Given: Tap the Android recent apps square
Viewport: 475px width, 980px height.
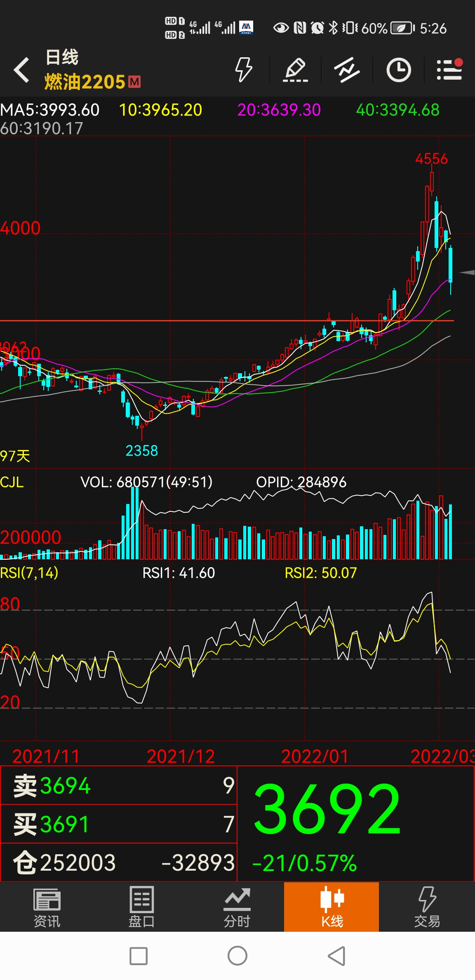Looking at the screenshot, I should coord(139,956).
